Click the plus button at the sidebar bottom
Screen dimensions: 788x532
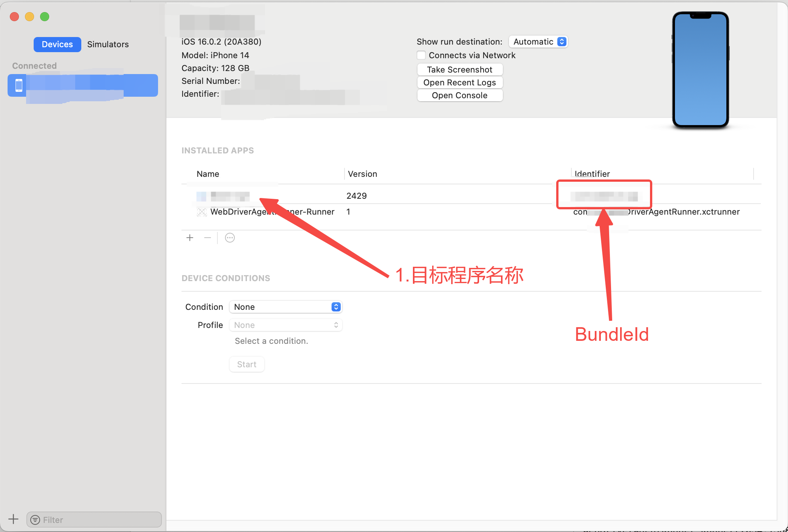[13, 519]
